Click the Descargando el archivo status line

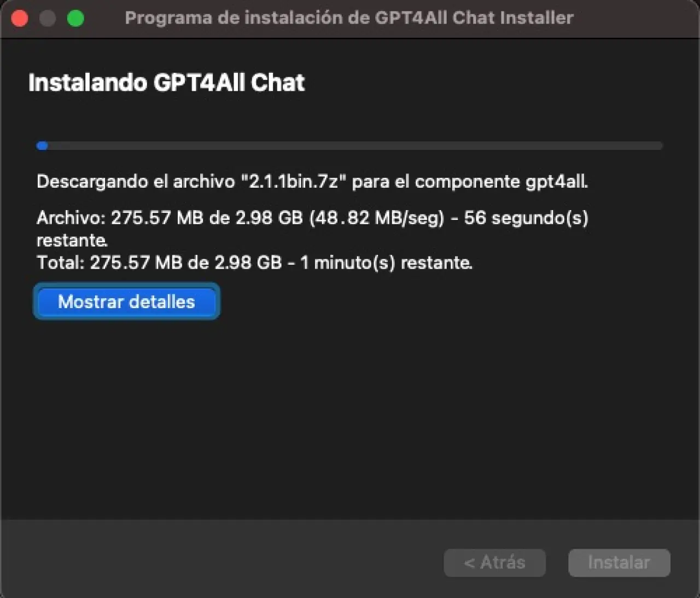(x=312, y=181)
